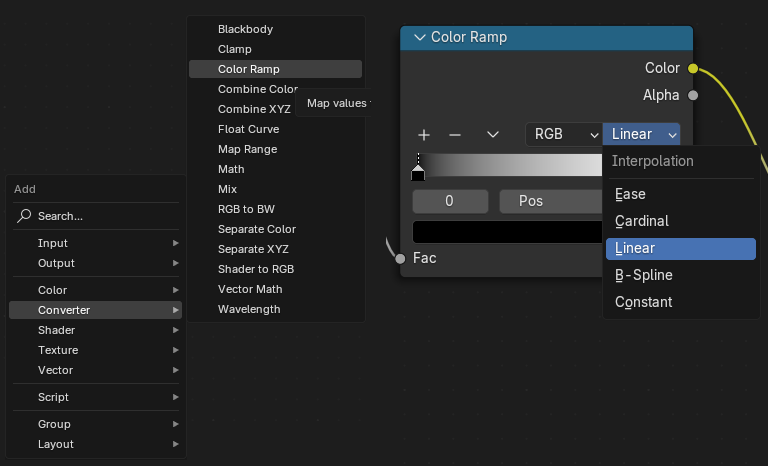Click the color stop index field showing 0
The width and height of the screenshot is (768, 466).
(450, 201)
